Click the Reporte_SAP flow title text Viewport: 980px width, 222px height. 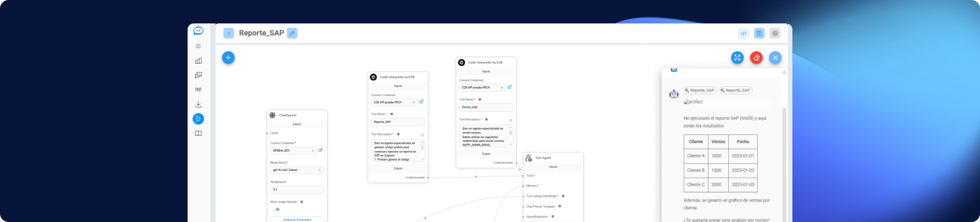[x=262, y=33]
